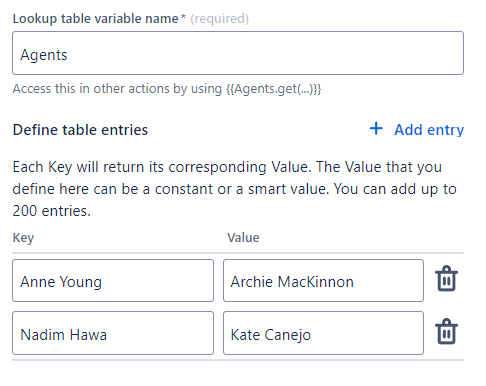Click the Lookup table variable name label
The image size is (486, 386).
95,19
